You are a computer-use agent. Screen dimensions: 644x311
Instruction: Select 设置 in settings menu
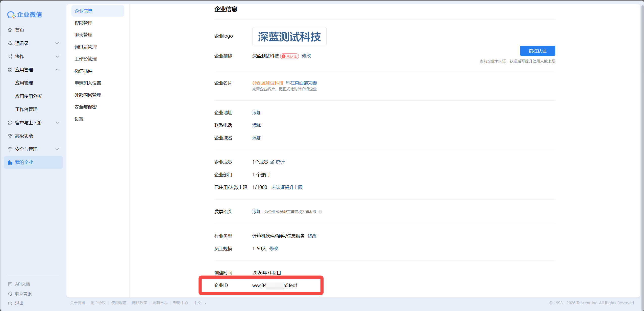pos(98,119)
